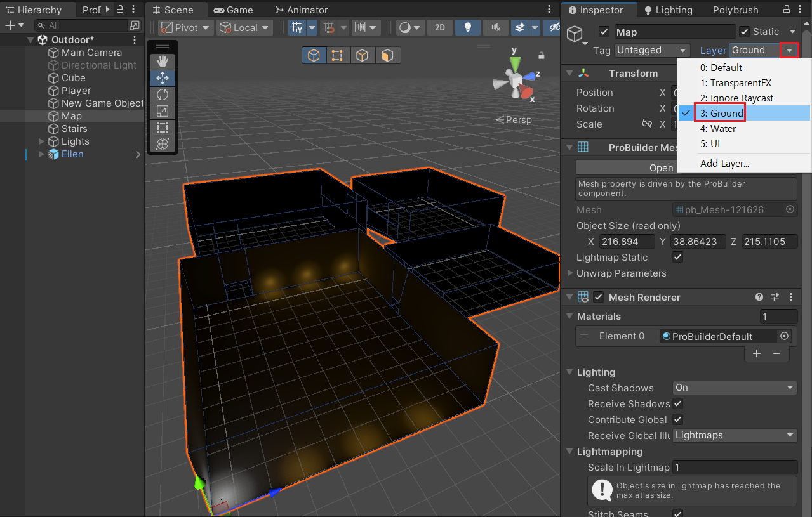
Task: Click the Persp projection label
Action: (x=519, y=119)
